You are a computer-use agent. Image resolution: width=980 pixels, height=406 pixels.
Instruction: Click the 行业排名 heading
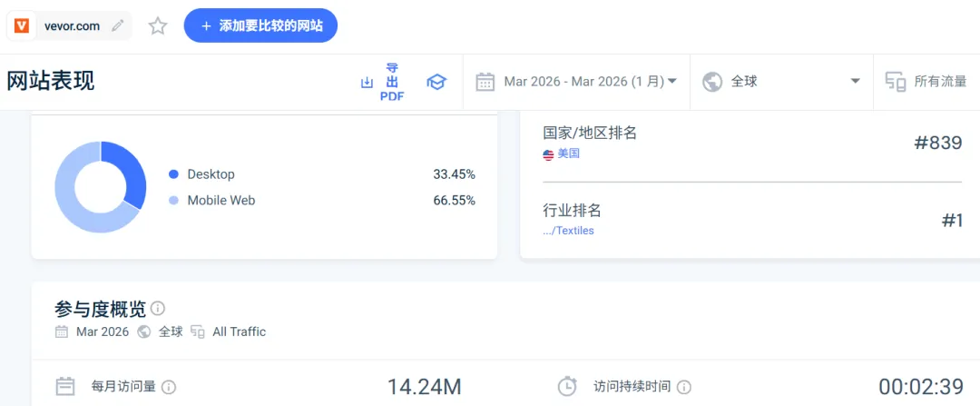pos(572,210)
